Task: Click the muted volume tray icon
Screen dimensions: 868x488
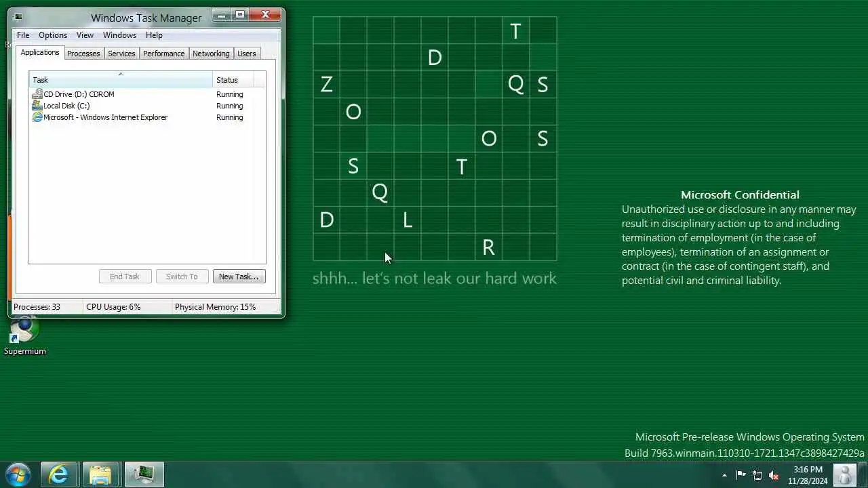Action: 774,475
